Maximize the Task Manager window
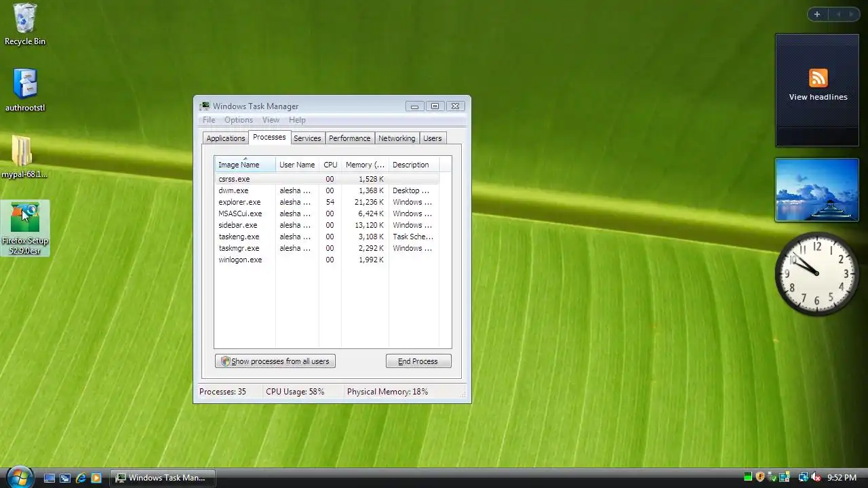This screenshot has width=868, height=488. (435, 106)
